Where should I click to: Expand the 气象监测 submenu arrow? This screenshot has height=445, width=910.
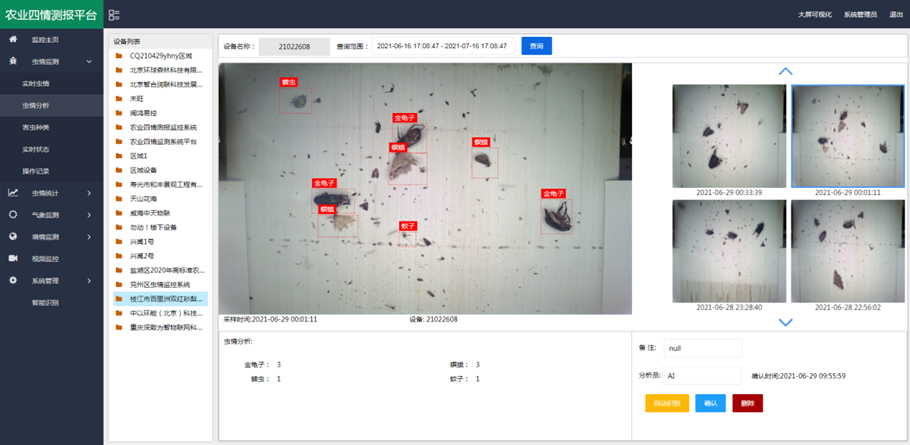click(x=89, y=215)
